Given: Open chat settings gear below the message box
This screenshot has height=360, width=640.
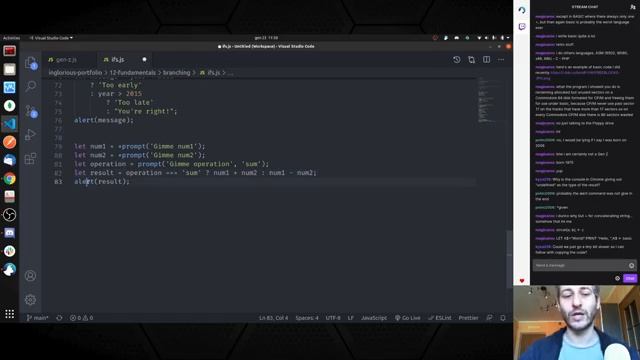Looking at the screenshot, I should (617, 278).
